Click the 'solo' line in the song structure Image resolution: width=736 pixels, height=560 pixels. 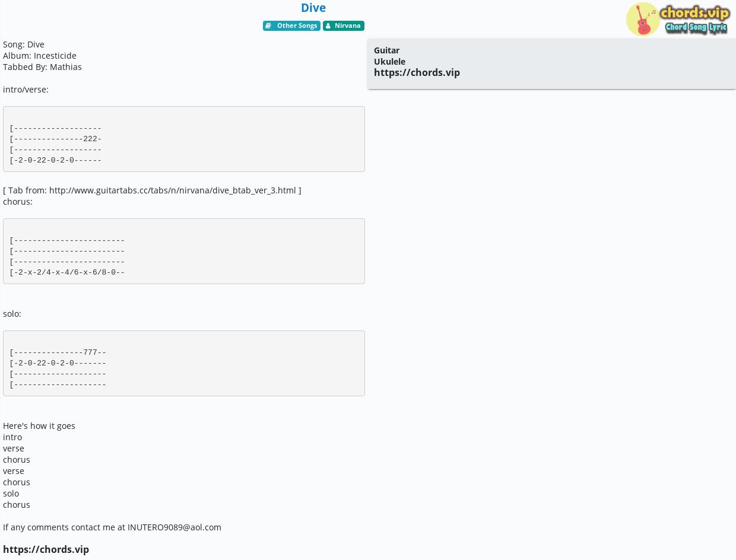click(x=11, y=494)
